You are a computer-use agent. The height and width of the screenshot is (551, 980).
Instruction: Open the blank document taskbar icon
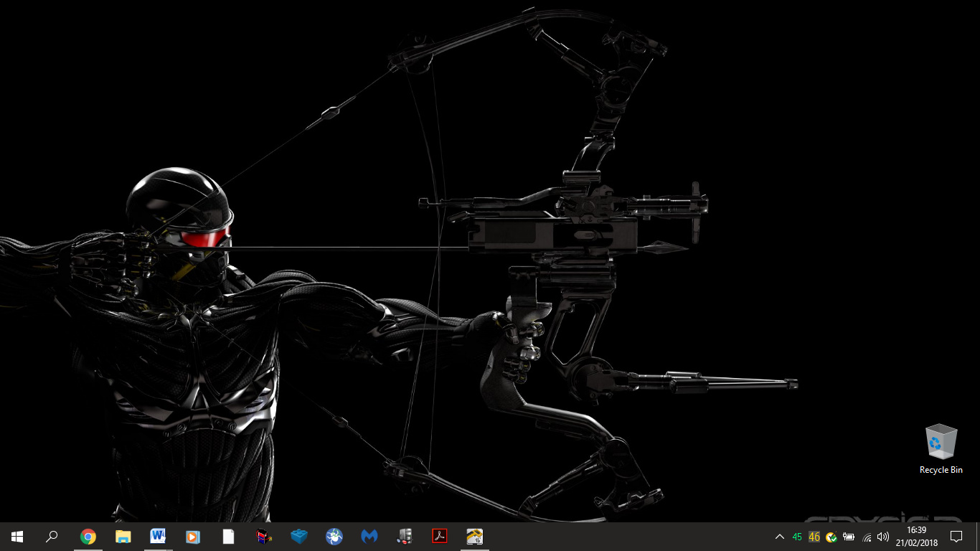tap(228, 537)
